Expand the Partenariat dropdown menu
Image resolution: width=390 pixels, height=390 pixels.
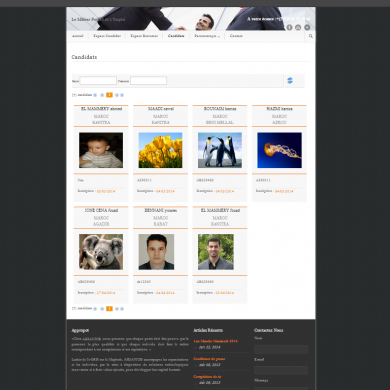coord(207,36)
